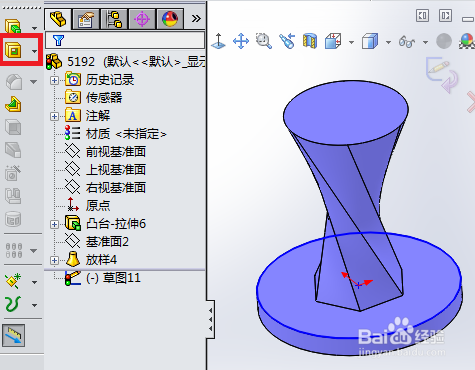
Task: Open the Hide/Show Items dropdown arrow
Action: pyautogui.click(x=425, y=42)
